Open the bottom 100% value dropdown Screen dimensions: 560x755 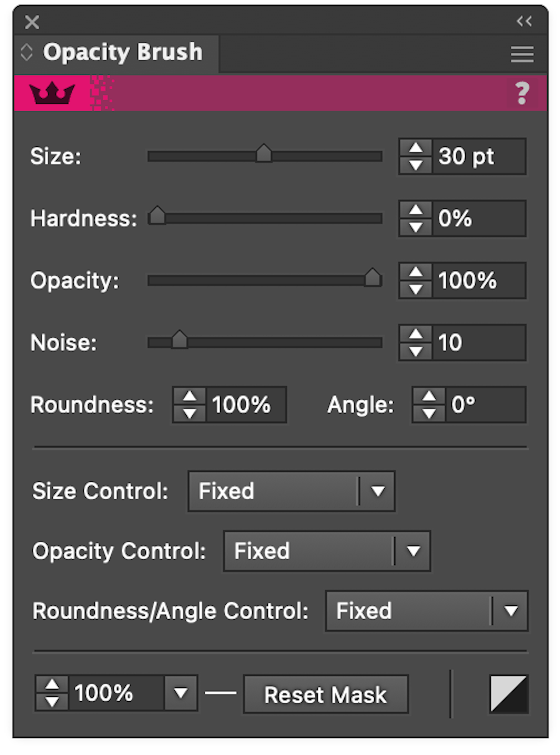(181, 693)
